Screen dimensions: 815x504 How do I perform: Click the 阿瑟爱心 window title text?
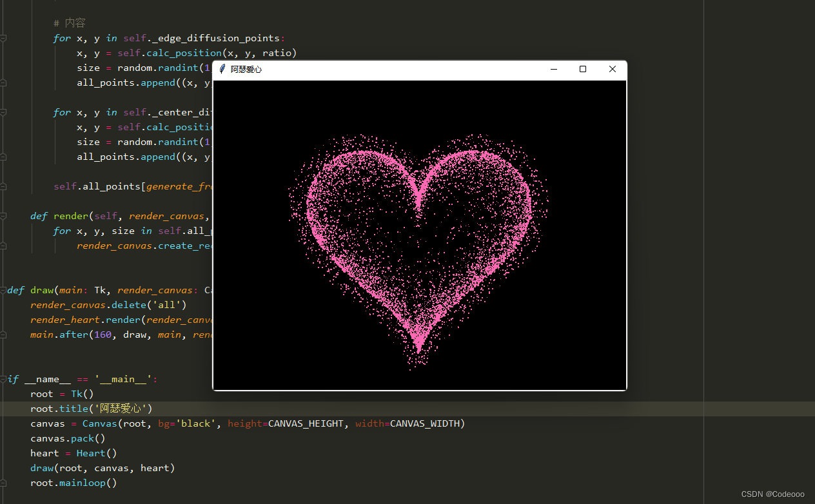(x=246, y=70)
